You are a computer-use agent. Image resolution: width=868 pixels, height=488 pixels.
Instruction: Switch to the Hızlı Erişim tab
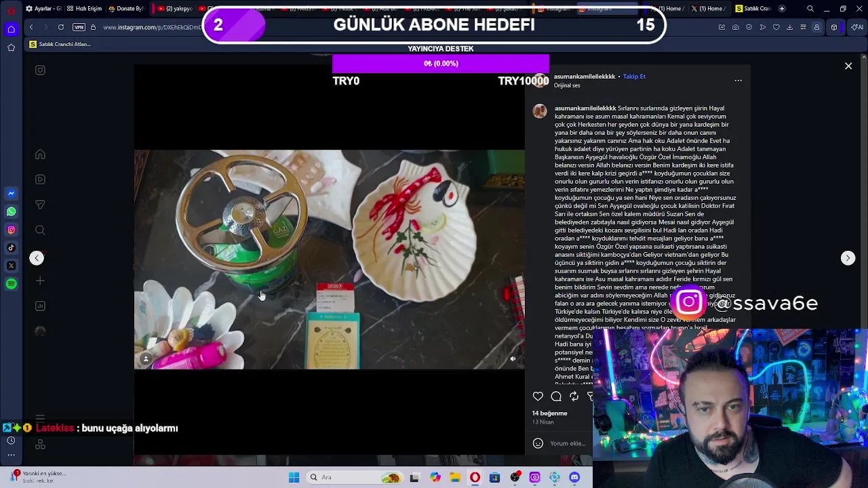85,9
